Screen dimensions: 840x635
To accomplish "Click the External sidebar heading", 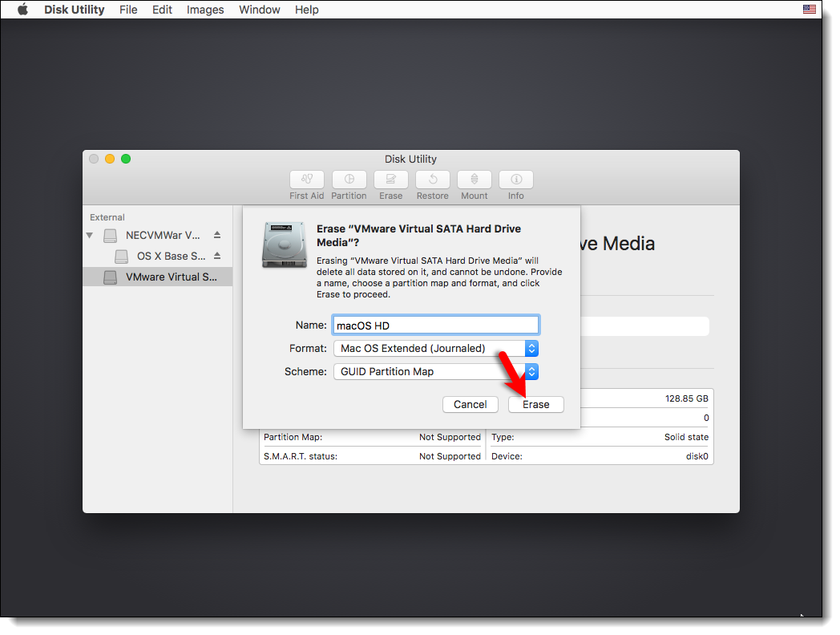I will click(x=107, y=217).
